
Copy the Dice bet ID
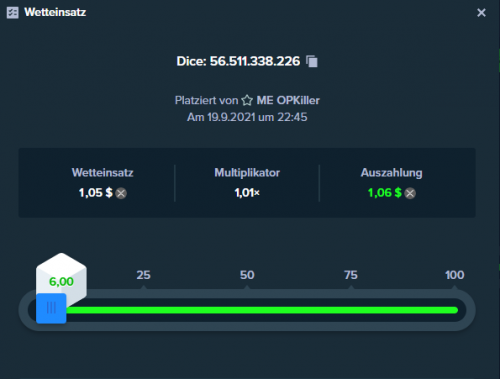[312, 61]
